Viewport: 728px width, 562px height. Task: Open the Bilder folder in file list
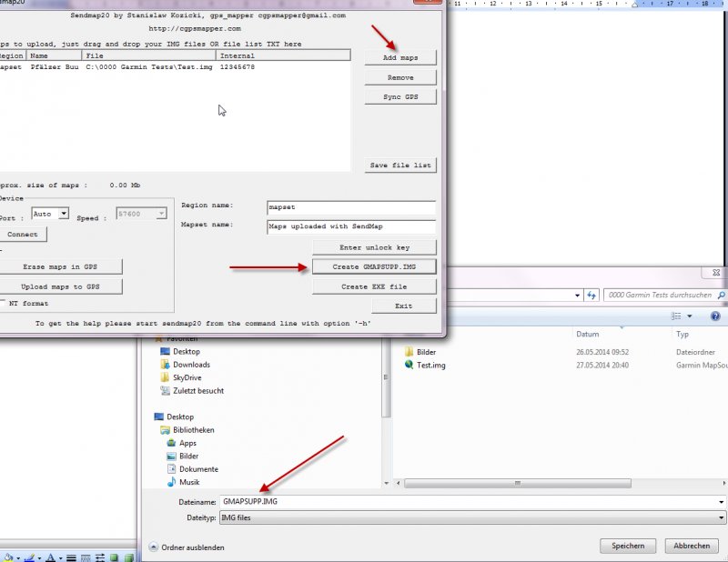pyautogui.click(x=426, y=351)
